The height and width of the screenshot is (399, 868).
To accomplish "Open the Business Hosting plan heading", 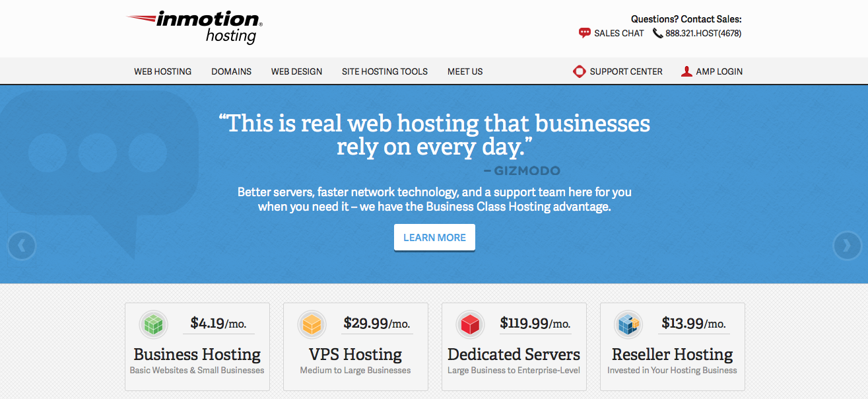I will (x=197, y=355).
